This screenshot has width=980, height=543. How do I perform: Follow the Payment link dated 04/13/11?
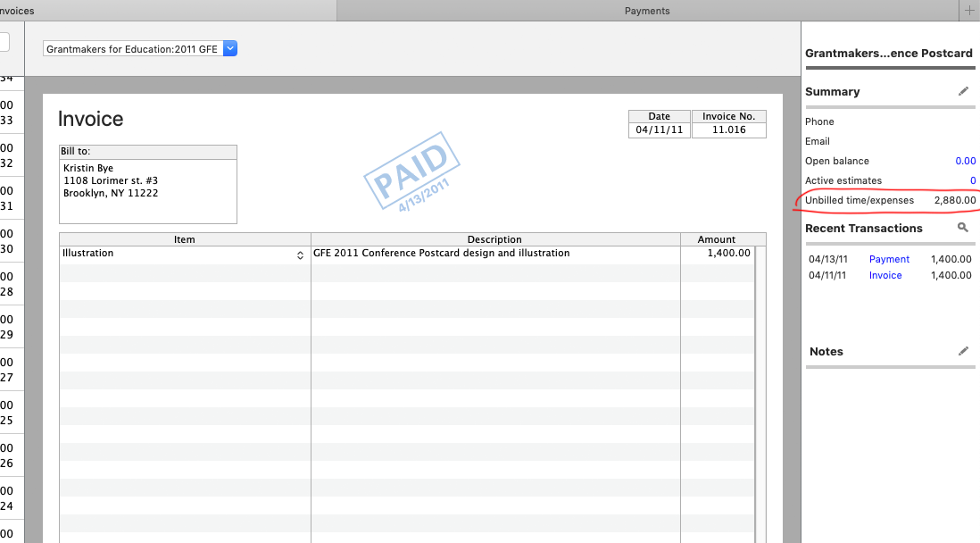[x=889, y=259]
